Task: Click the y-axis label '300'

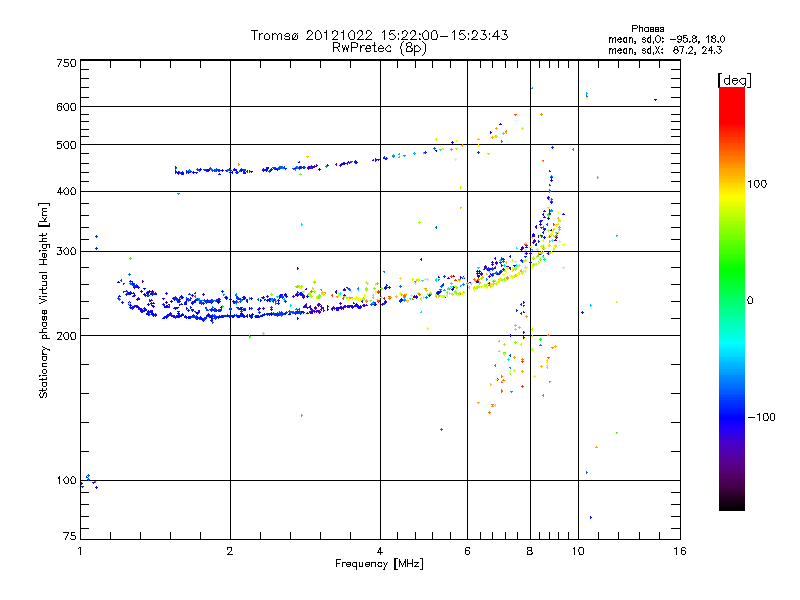Action: 66,252
